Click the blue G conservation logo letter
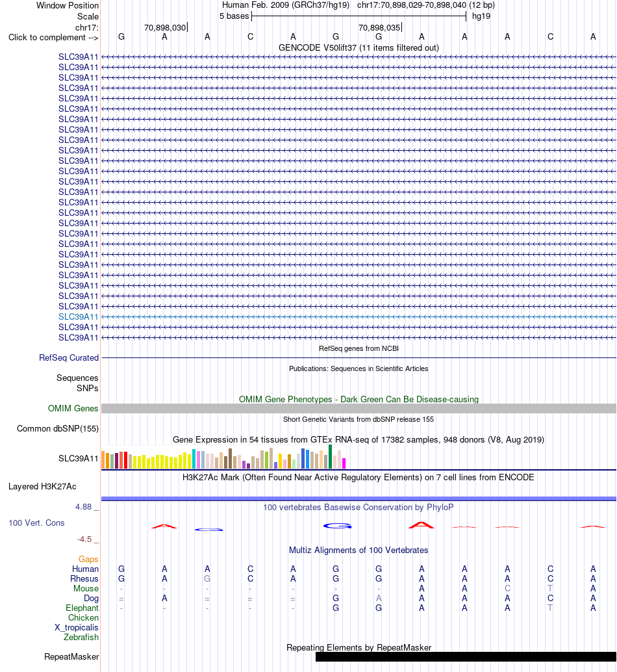 338,526
